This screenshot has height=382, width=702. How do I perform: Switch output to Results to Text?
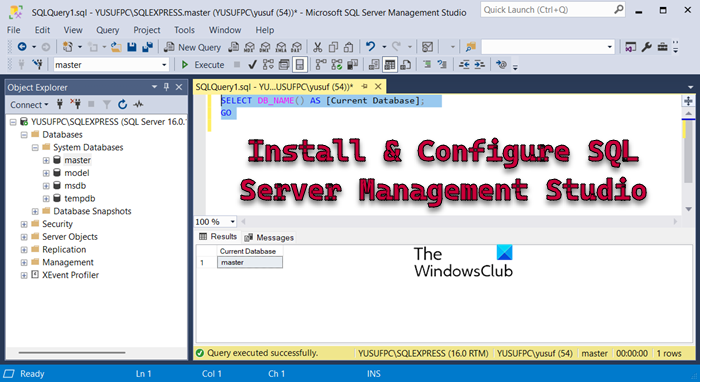374,64
